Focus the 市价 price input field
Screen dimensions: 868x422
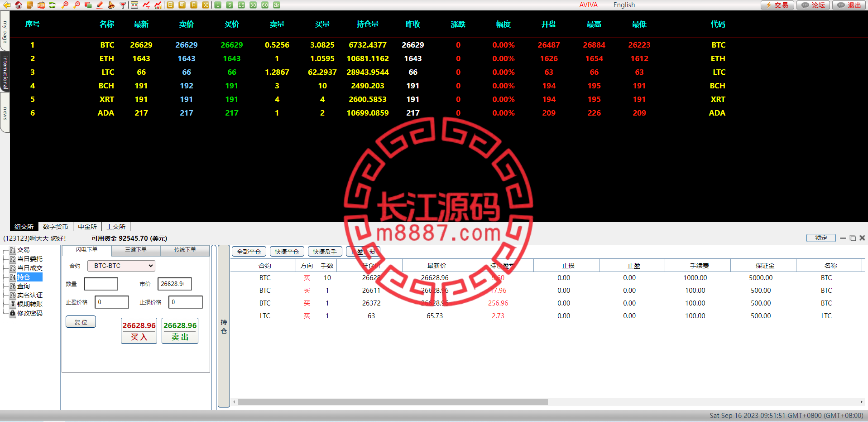pyautogui.click(x=175, y=284)
